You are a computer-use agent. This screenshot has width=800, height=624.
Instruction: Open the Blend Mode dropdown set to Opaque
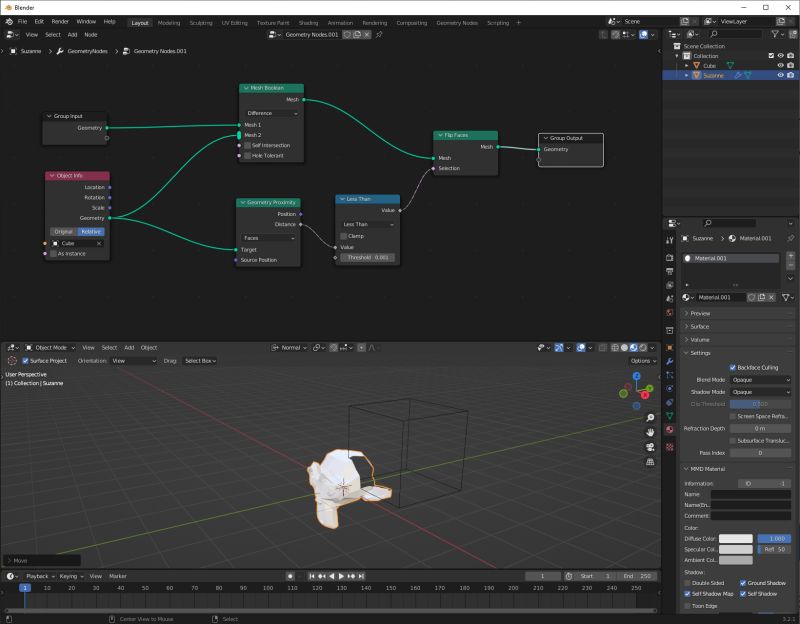[760, 380]
